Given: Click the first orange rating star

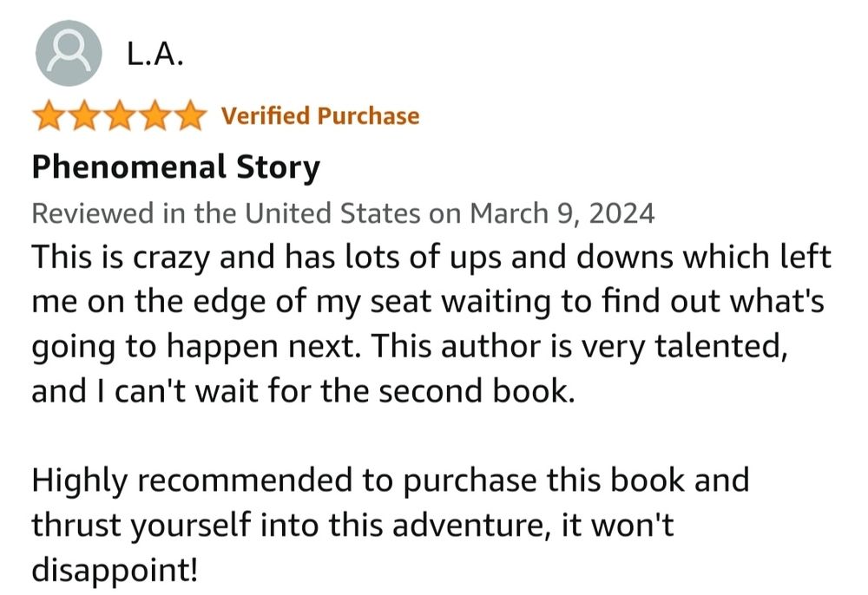Looking at the screenshot, I should [49, 115].
